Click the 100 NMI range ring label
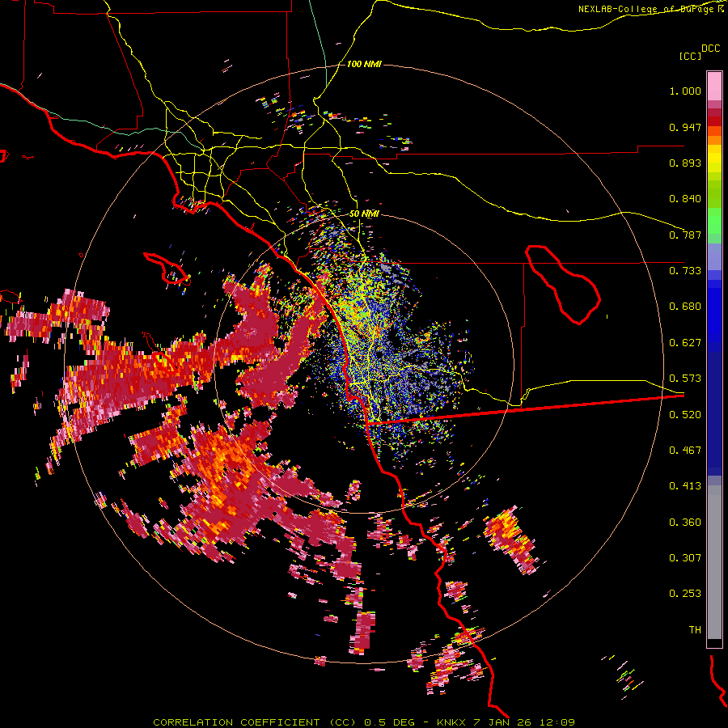Screen dimensions: 728x728 pos(364,64)
